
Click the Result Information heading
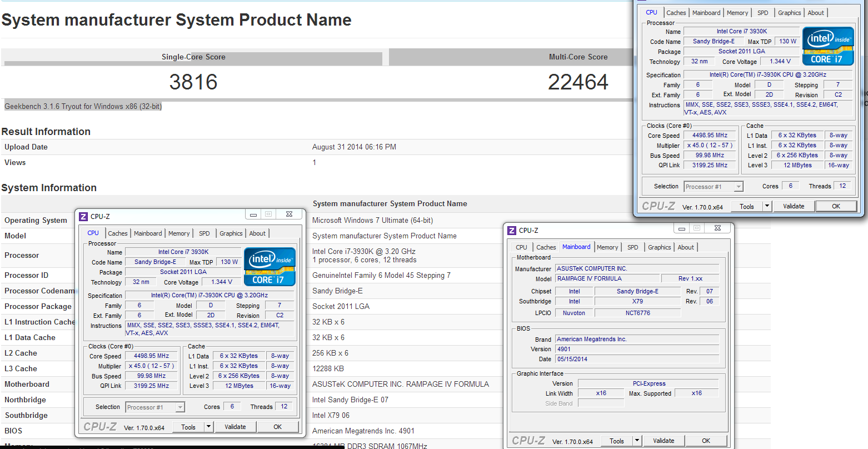tap(46, 132)
